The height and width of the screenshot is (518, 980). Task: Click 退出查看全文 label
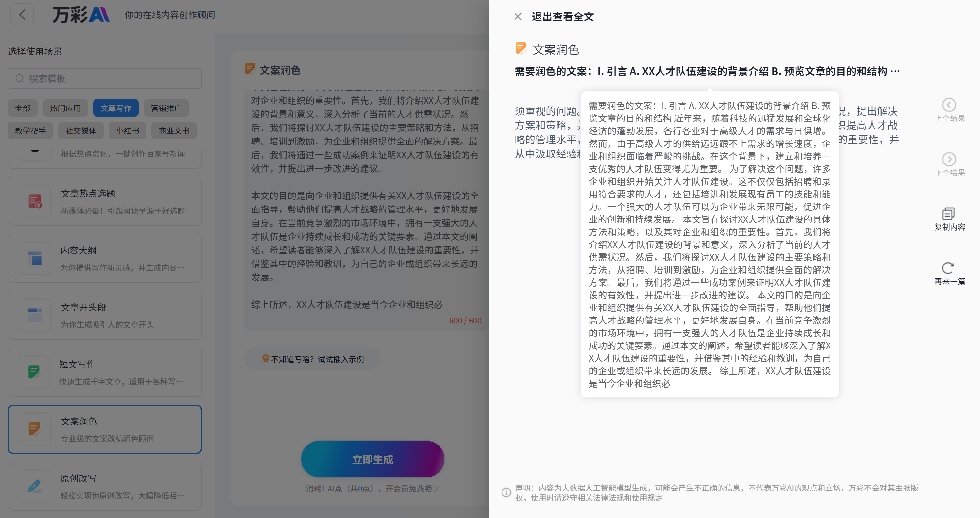[563, 17]
